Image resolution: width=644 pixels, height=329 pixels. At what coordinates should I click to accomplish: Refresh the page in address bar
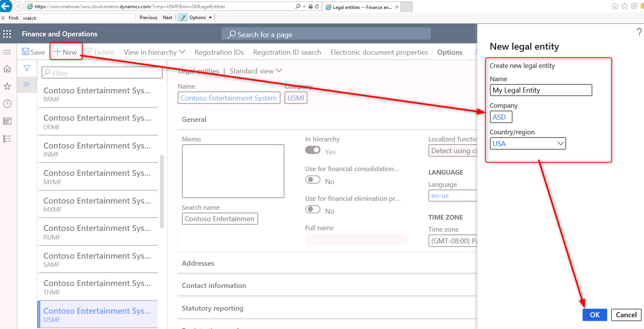317,6
